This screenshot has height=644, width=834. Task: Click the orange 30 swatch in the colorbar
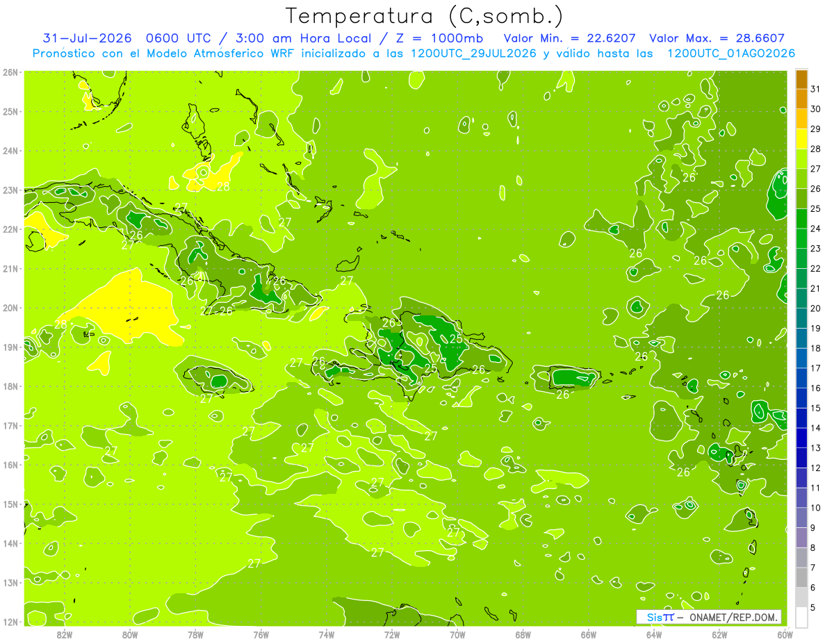coord(801,99)
